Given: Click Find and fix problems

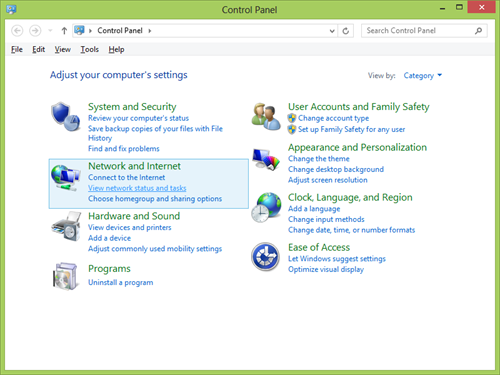Looking at the screenshot, I should point(124,149).
